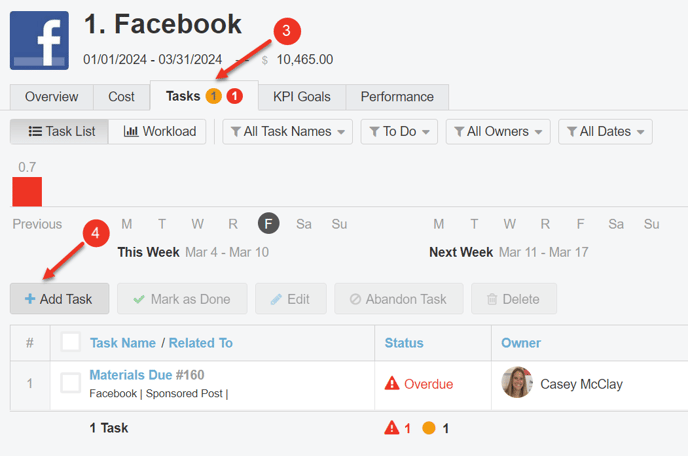Image resolution: width=688 pixels, height=456 pixels.
Task: Sort by Status column header
Action: [x=404, y=343]
